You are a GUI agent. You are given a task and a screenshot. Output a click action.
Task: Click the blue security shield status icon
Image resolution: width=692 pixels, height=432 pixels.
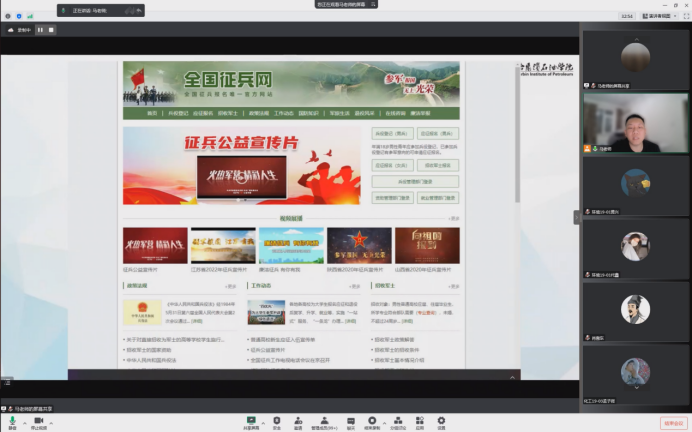click(x=19, y=16)
